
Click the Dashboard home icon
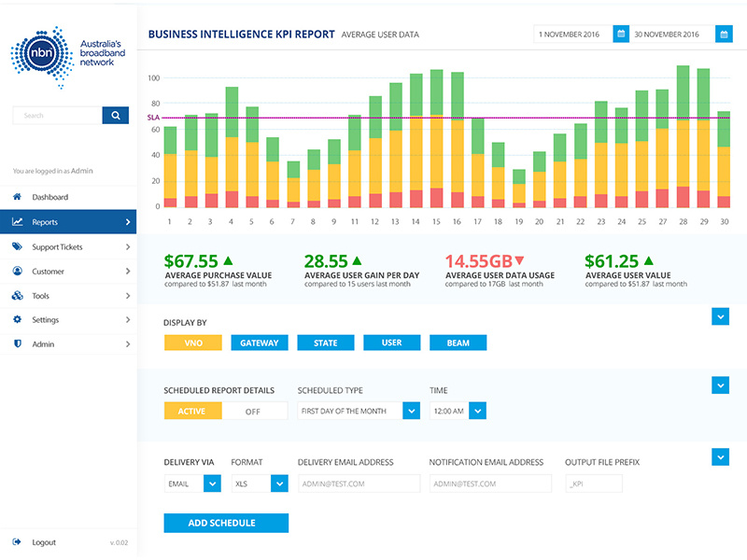(17, 198)
